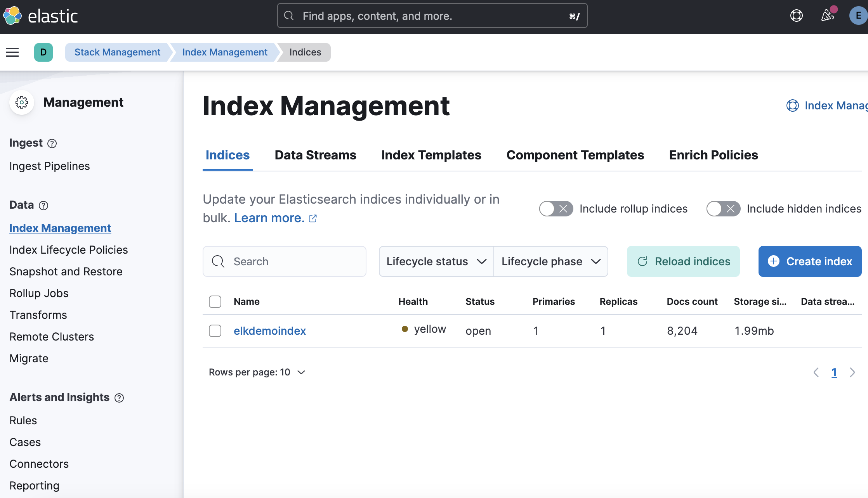The height and width of the screenshot is (498, 868).
Task: Open Index Management docs link at top right
Action: [827, 105]
